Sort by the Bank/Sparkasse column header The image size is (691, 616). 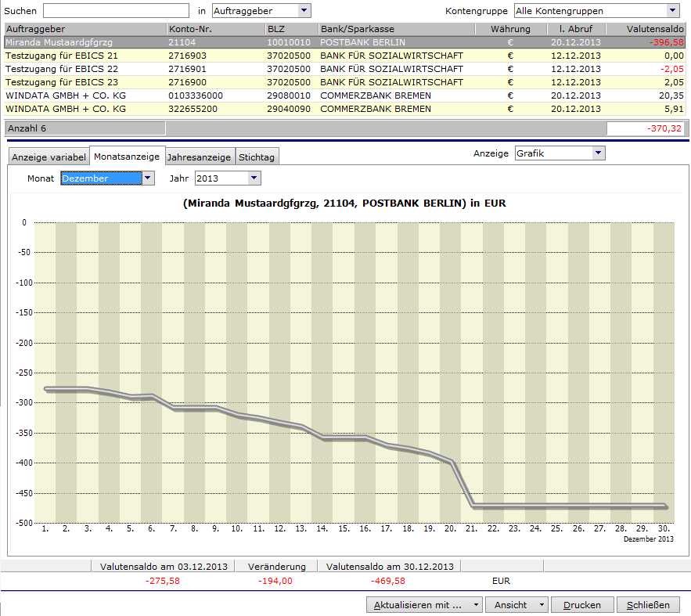(397, 29)
